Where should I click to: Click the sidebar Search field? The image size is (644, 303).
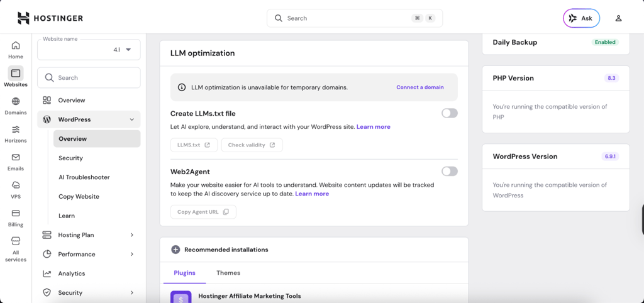pyautogui.click(x=89, y=77)
